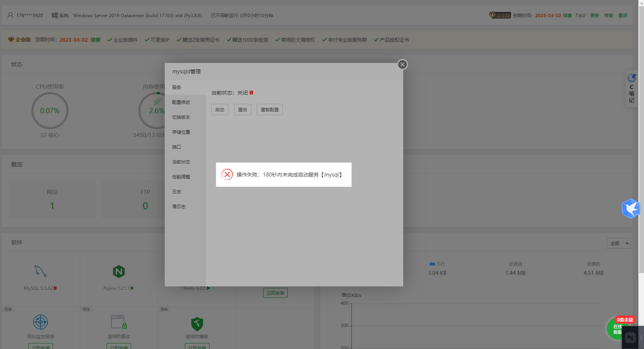Open the 切换版本 tab

tap(185, 117)
